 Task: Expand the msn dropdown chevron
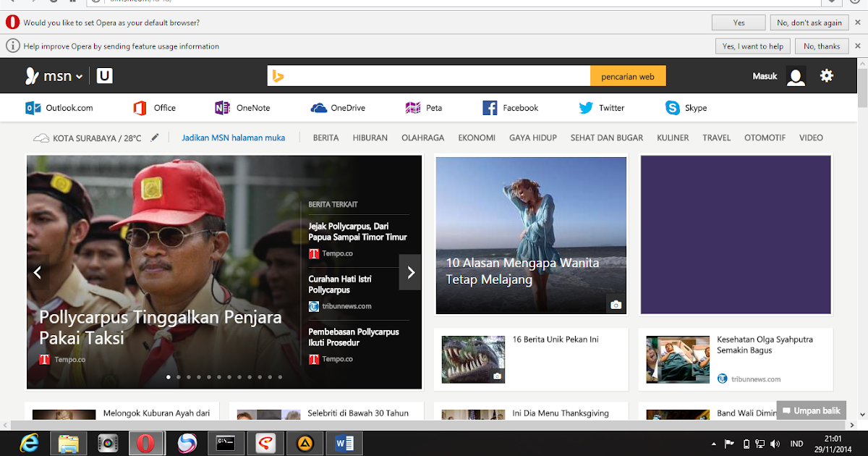click(79, 77)
